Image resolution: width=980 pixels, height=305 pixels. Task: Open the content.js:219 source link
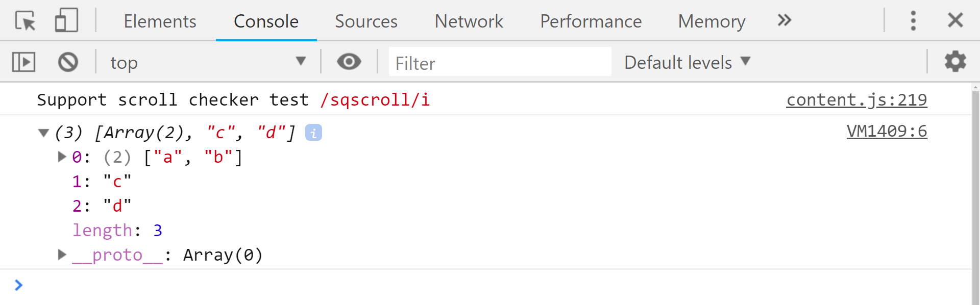[856, 100]
